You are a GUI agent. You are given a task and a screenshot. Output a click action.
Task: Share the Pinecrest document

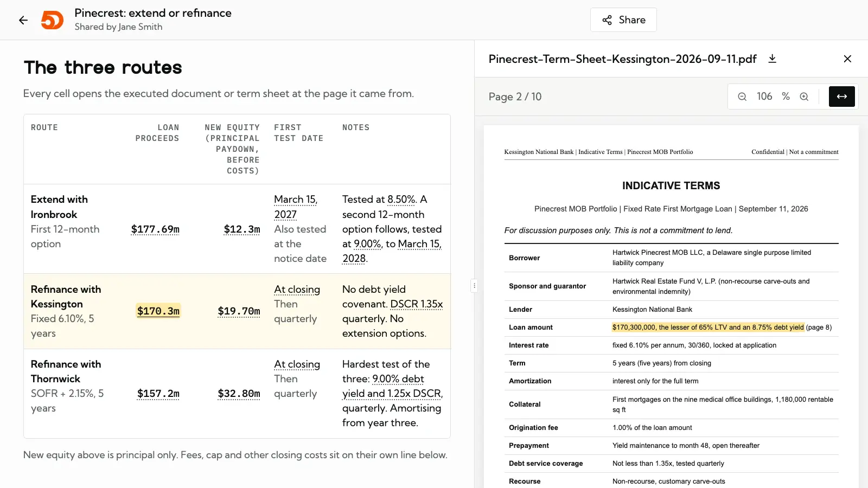pos(623,20)
